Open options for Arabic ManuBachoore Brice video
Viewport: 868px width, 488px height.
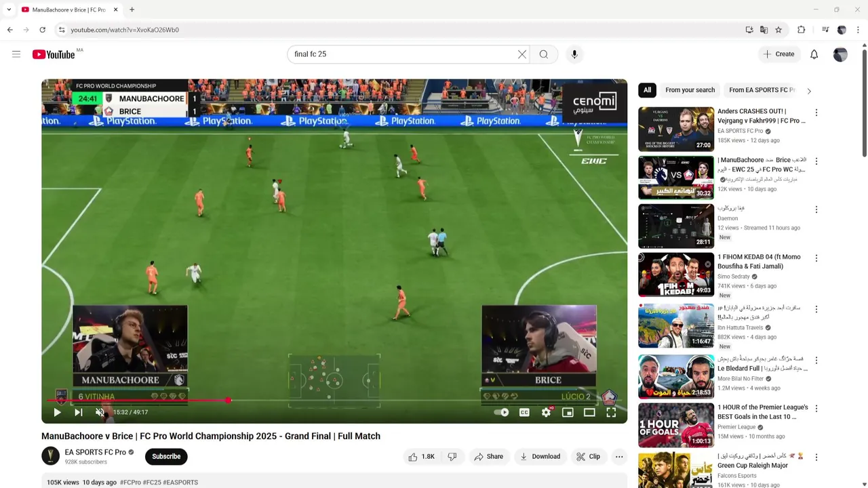click(816, 161)
